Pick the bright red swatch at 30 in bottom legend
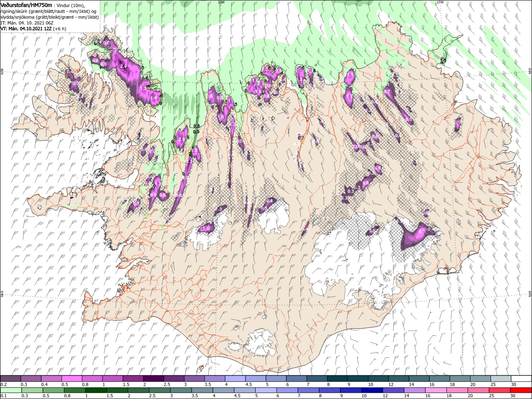The height and width of the screenshot is (399, 532). [x=521, y=390]
